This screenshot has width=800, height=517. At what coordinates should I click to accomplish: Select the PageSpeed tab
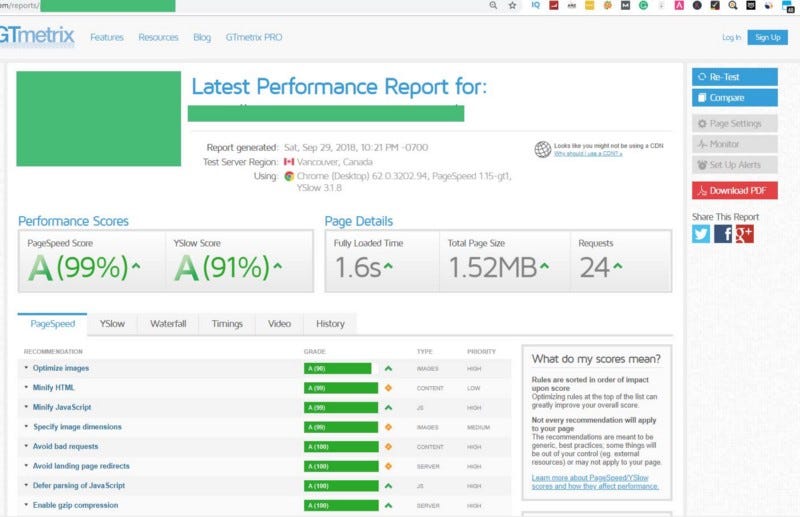point(53,324)
